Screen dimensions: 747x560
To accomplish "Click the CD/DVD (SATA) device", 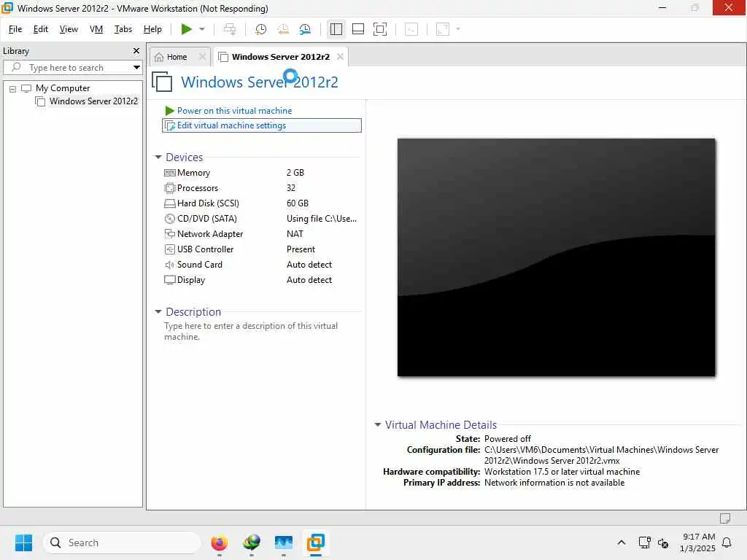I will (206, 219).
